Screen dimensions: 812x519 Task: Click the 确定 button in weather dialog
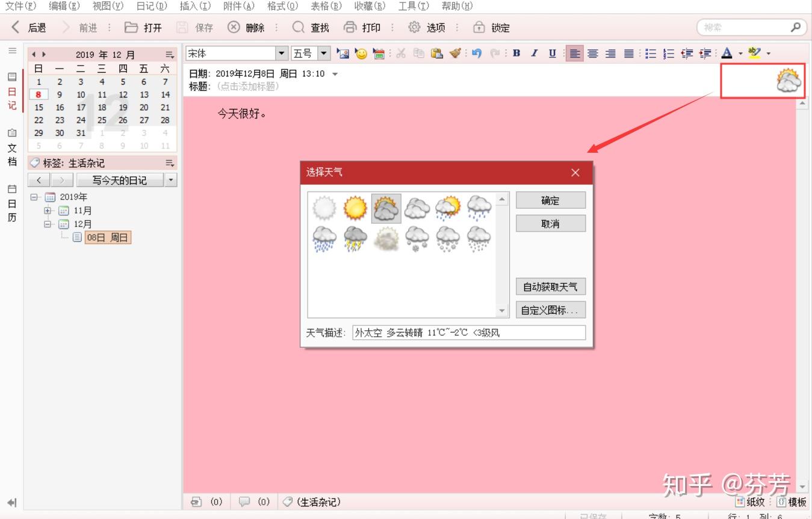pos(550,200)
